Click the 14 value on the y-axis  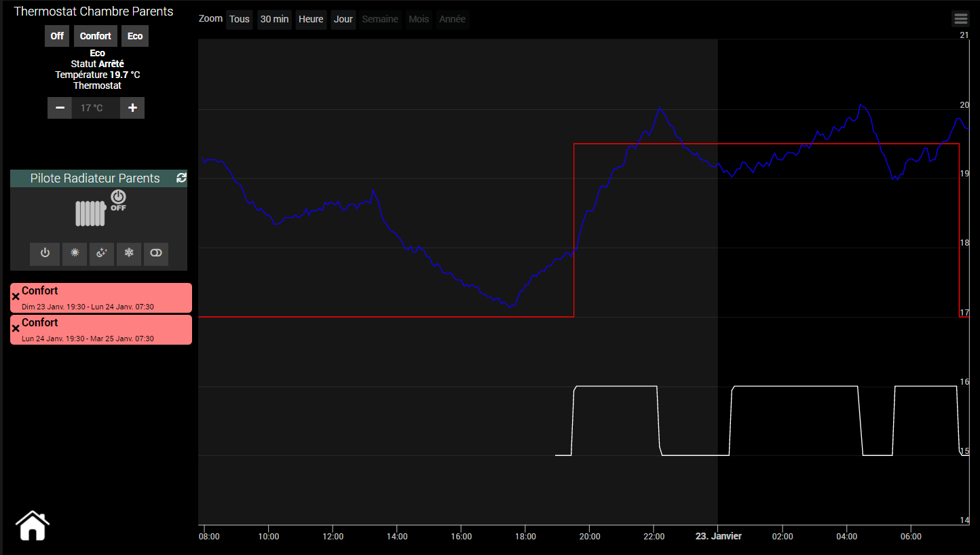click(964, 520)
